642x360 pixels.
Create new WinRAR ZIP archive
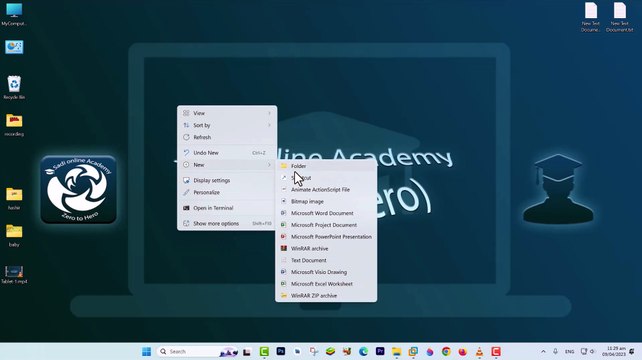click(326, 296)
